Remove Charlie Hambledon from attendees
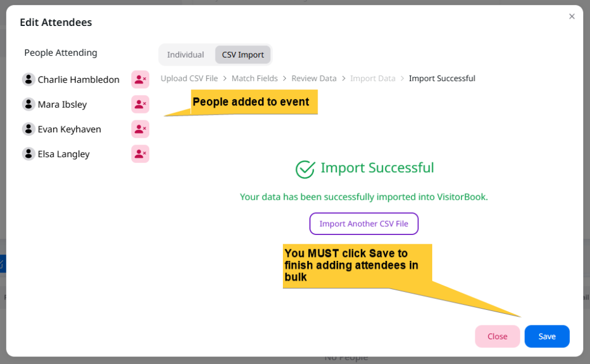The height and width of the screenshot is (364, 590). pyautogui.click(x=140, y=79)
